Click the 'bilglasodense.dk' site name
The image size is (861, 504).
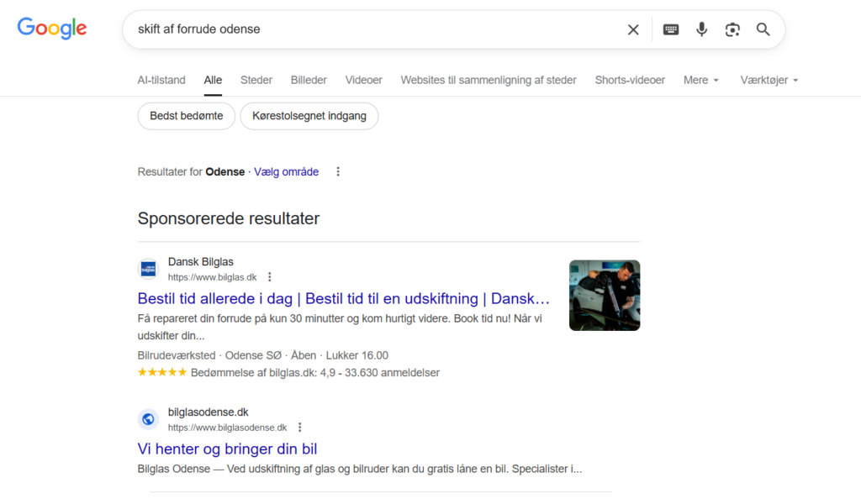point(209,412)
